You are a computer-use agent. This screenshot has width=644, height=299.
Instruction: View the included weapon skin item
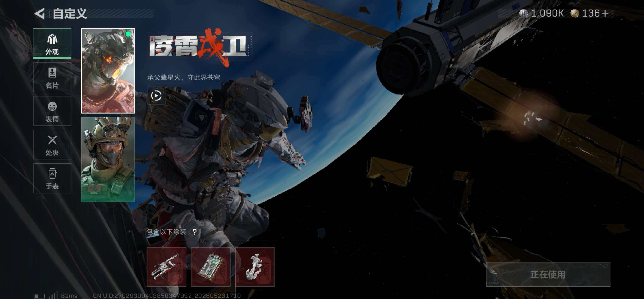(x=166, y=267)
